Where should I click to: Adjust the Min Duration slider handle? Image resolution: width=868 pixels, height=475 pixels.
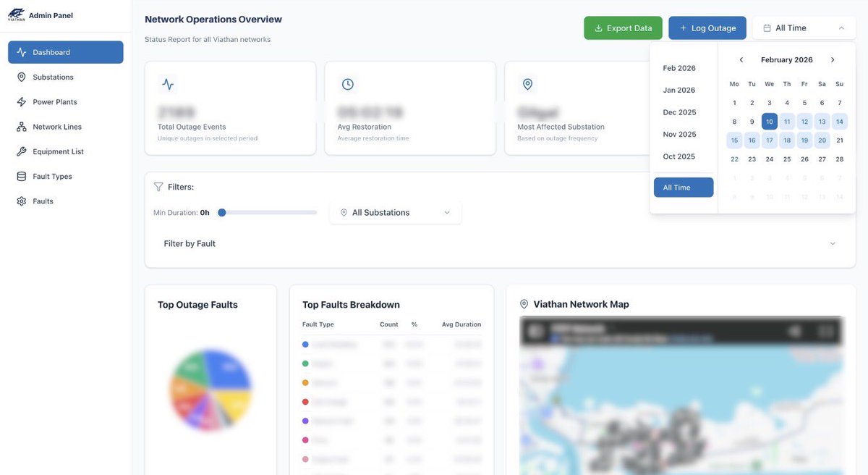click(222, 212)
